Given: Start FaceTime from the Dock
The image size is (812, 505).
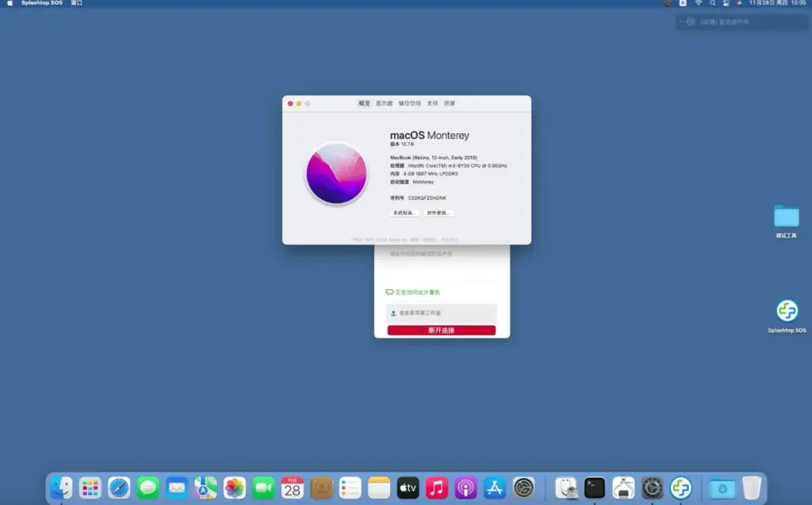Looking at the screenshot, I should coord(263,488).
